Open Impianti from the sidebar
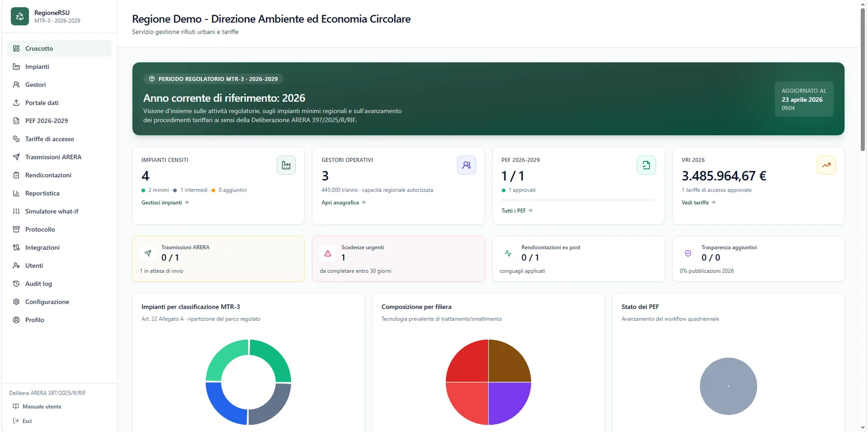Image resolution: width=868 pixels, height=432 pixels. click(x=59, y=66)
